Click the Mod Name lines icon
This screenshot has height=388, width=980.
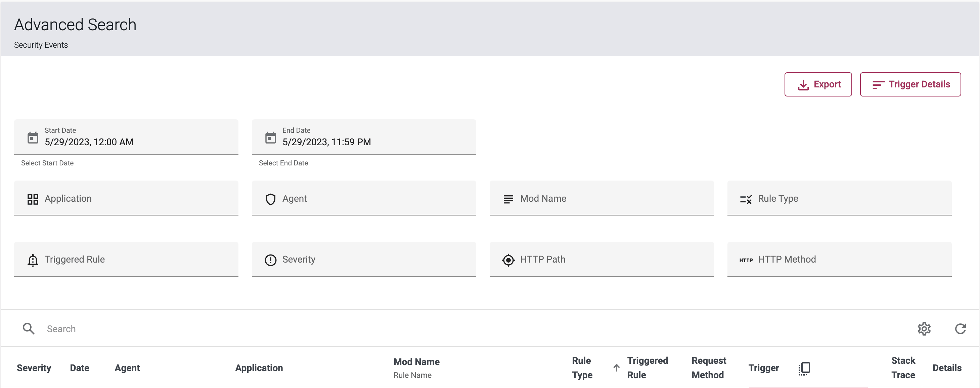tap(508, 199)
